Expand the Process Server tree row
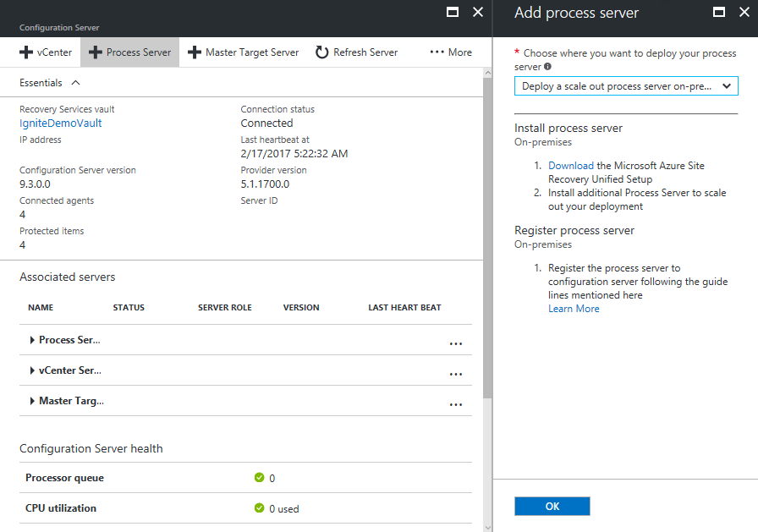 [x=33, y=339]
